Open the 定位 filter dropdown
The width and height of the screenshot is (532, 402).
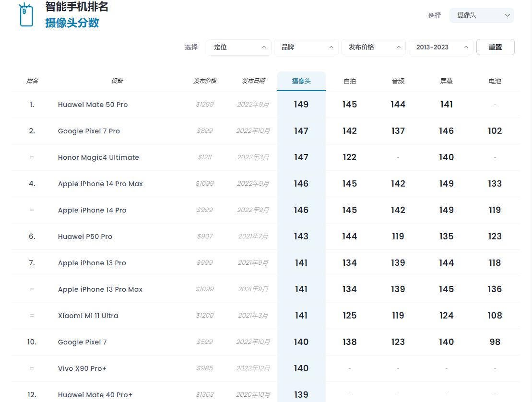click(239, 47)
